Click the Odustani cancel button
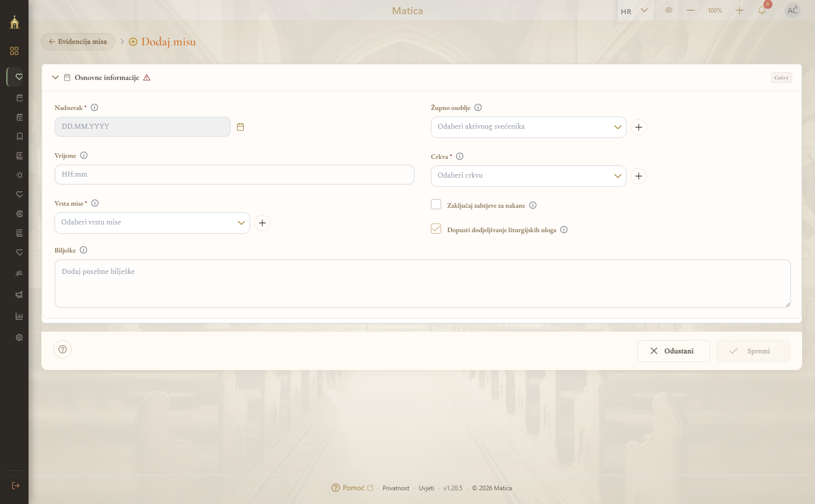 pyautogui.click(x=674, y=351)
